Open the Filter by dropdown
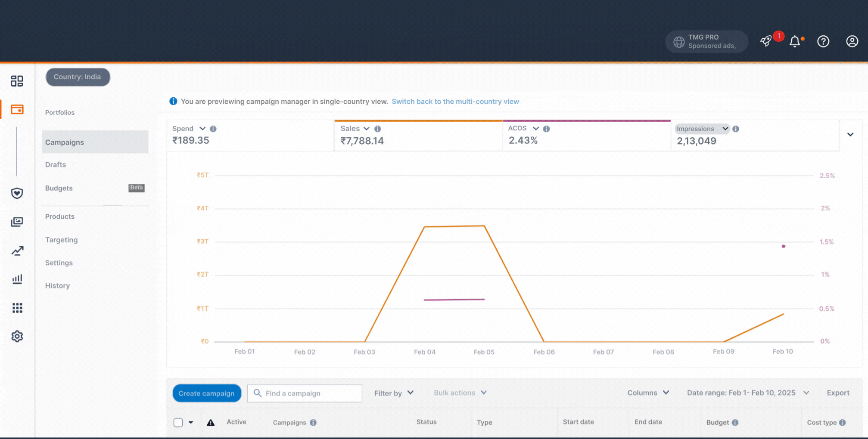 point(394,393)
